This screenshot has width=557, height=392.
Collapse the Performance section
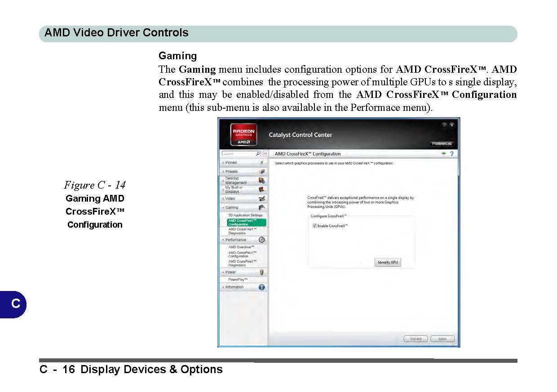click(x=223, y=240)
